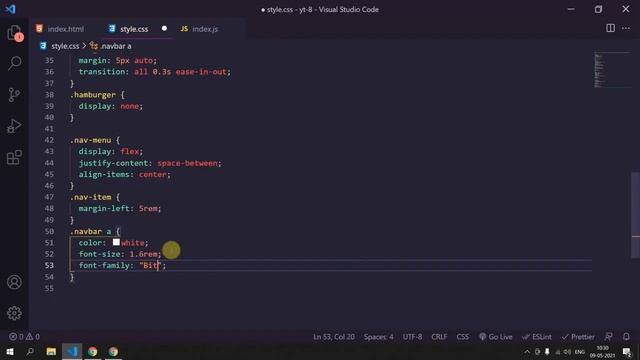Viewport: 640px width, 360px height.
Task: Show hidden system tray icons
Action: pyautogui.click(x=527, y=352)
